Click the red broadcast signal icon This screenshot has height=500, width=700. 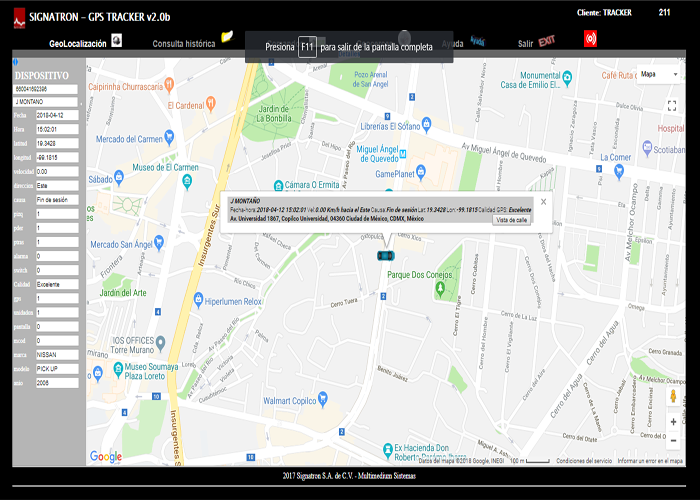pyautogui.click(x=590, y=39)
